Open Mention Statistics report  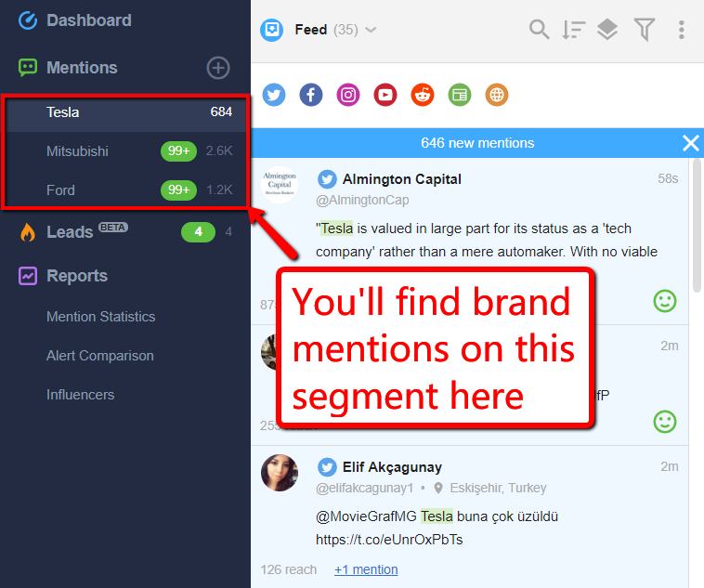click(x=101, y=317)
